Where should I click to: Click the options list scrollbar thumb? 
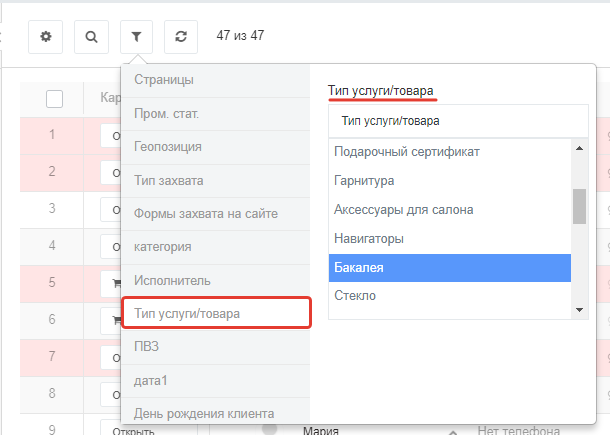(579, 206)
